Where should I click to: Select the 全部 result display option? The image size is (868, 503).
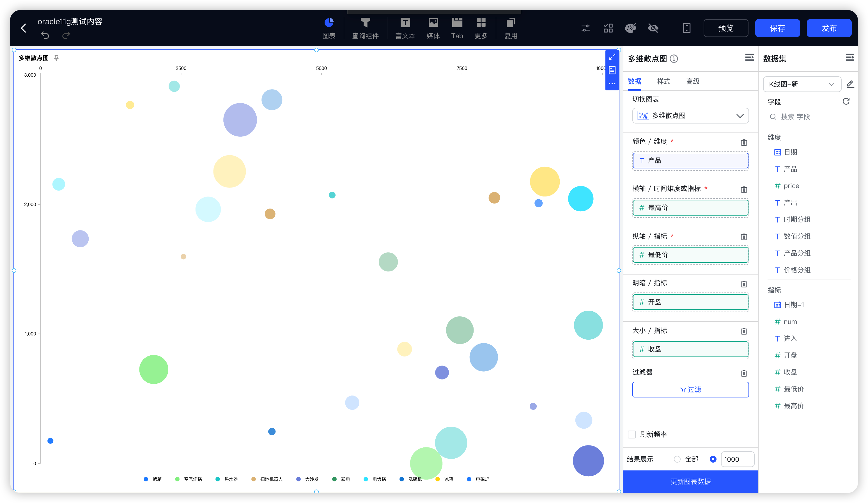coord(677,459)
